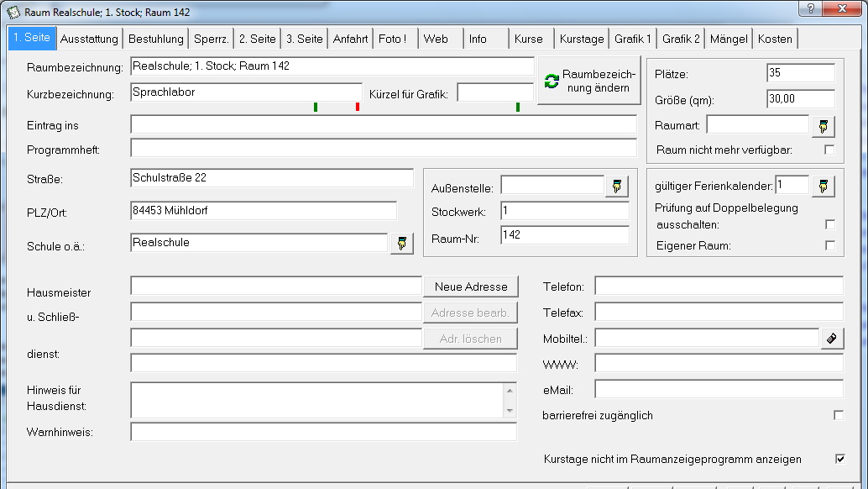Switch to the Ausstattung tab
The height and width of the screenshot is (489, 868).
click(89, 39)
